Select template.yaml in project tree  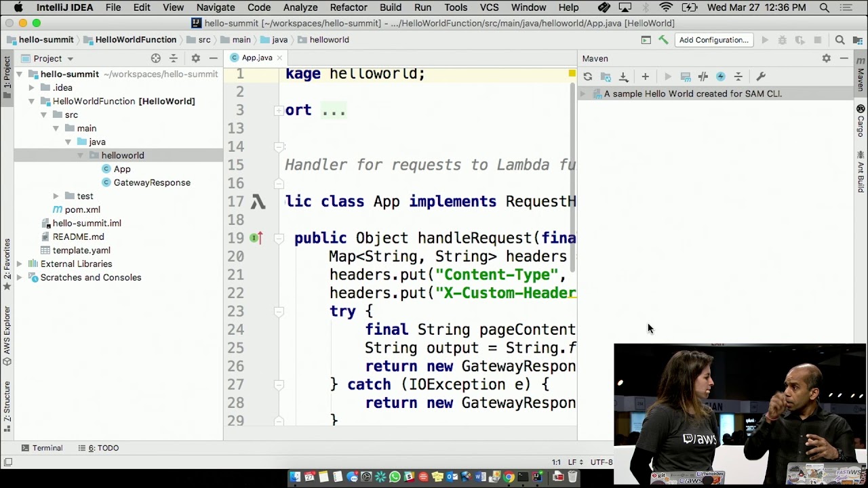[75, 250]
